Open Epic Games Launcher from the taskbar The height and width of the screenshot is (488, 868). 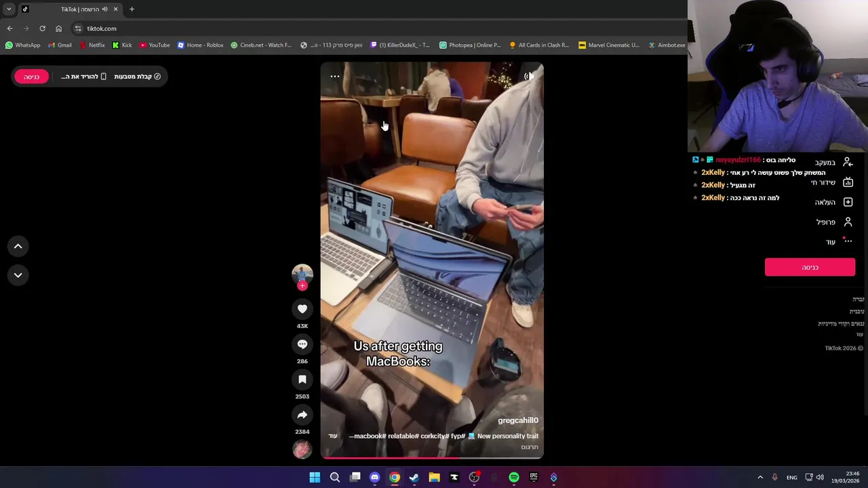pyautogui.click(x=534, y=477)
